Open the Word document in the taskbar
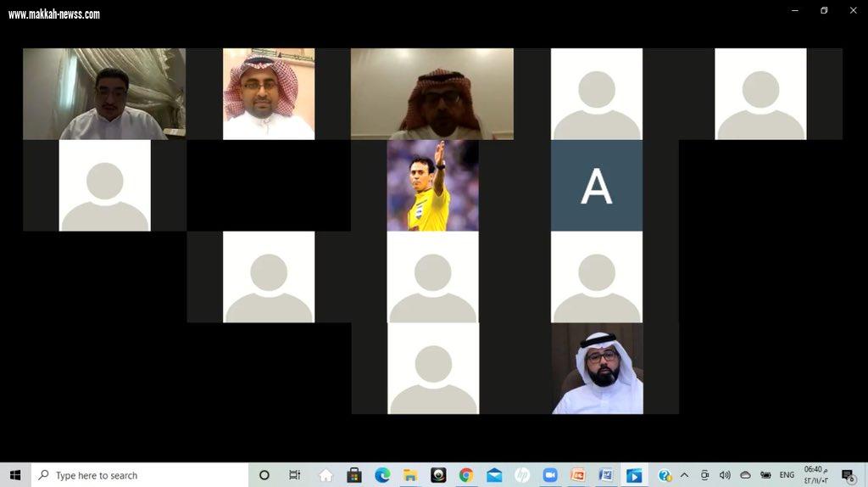Screen dimensions: 868x487 605,475
